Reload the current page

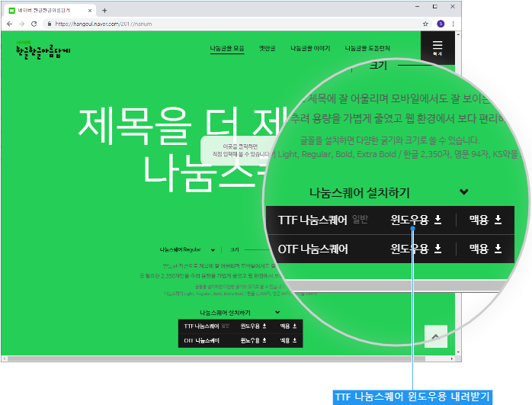(x=34, y=24)
